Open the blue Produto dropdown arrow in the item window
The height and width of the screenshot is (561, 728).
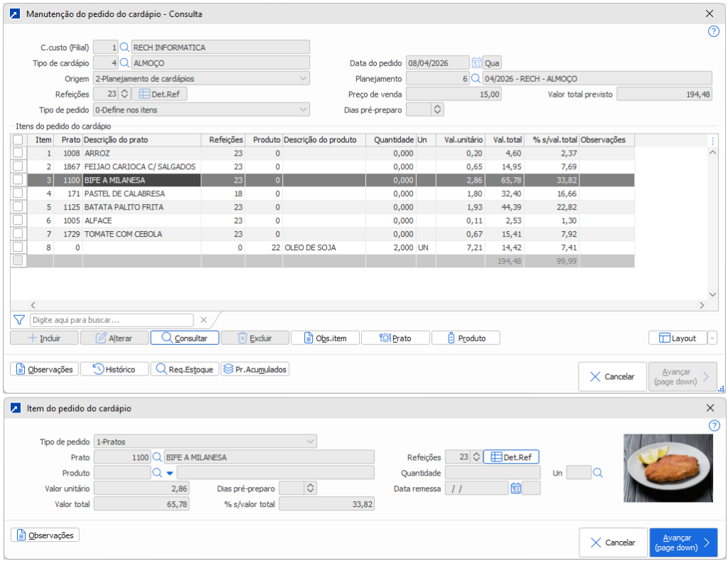click(169, 474)
